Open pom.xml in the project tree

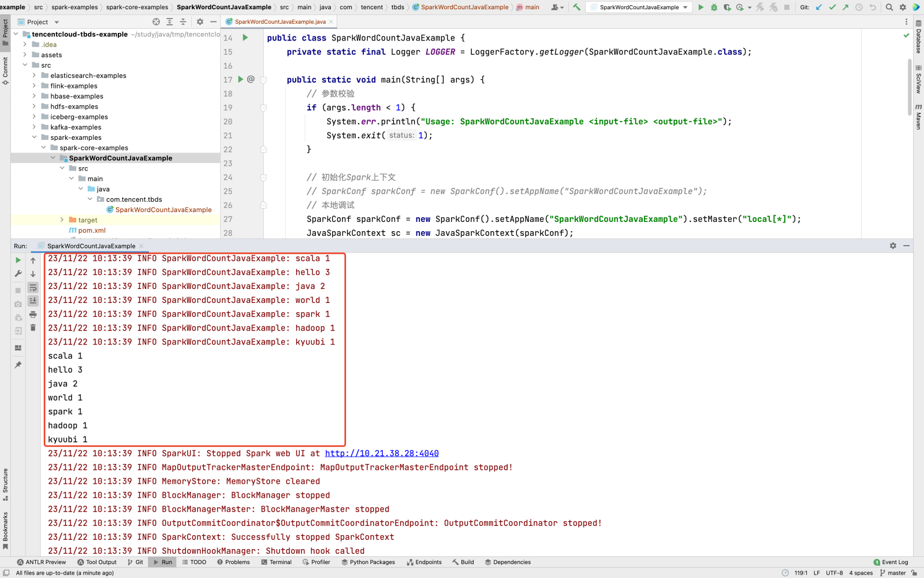point(92,231)
